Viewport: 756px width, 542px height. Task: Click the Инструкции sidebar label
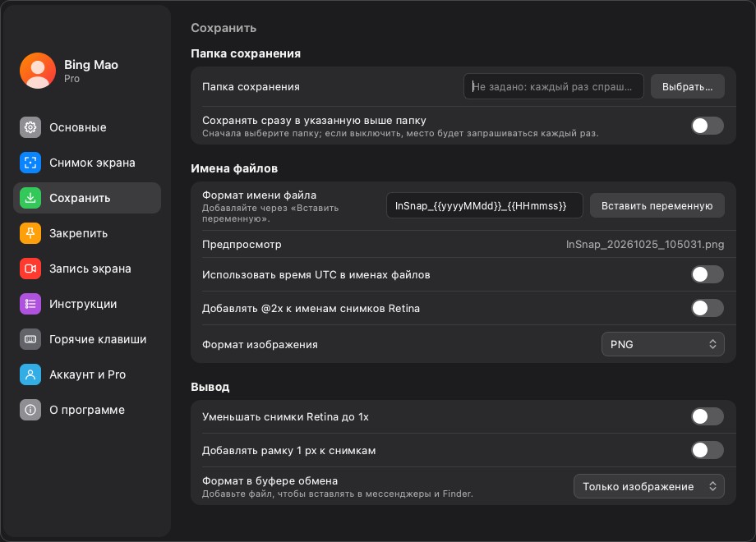[83, 304]
